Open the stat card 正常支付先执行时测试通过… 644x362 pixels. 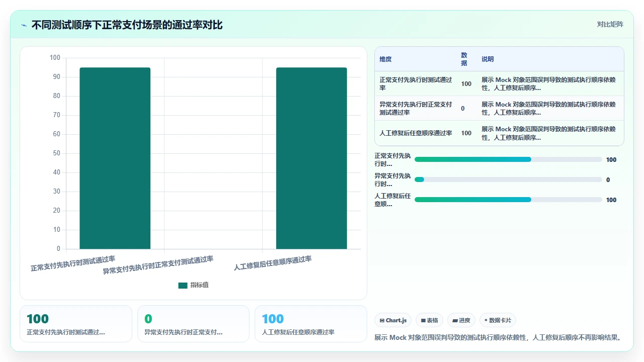(76, 324)
